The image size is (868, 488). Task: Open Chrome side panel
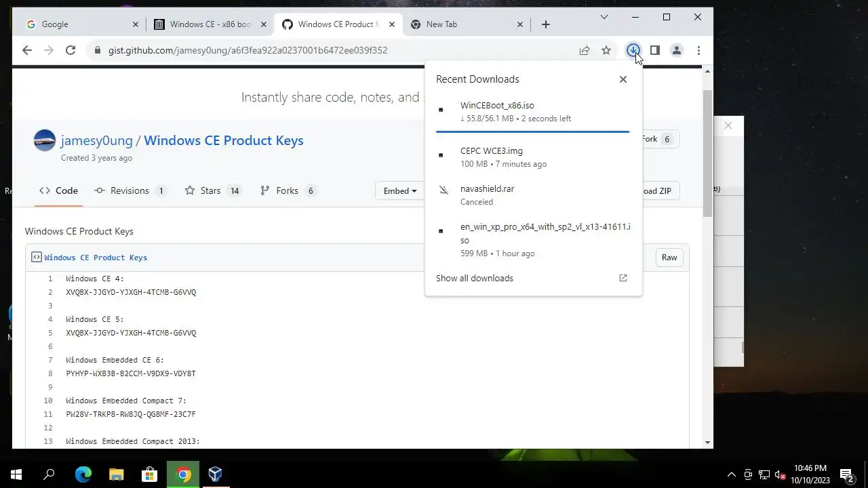click(654, 50)
